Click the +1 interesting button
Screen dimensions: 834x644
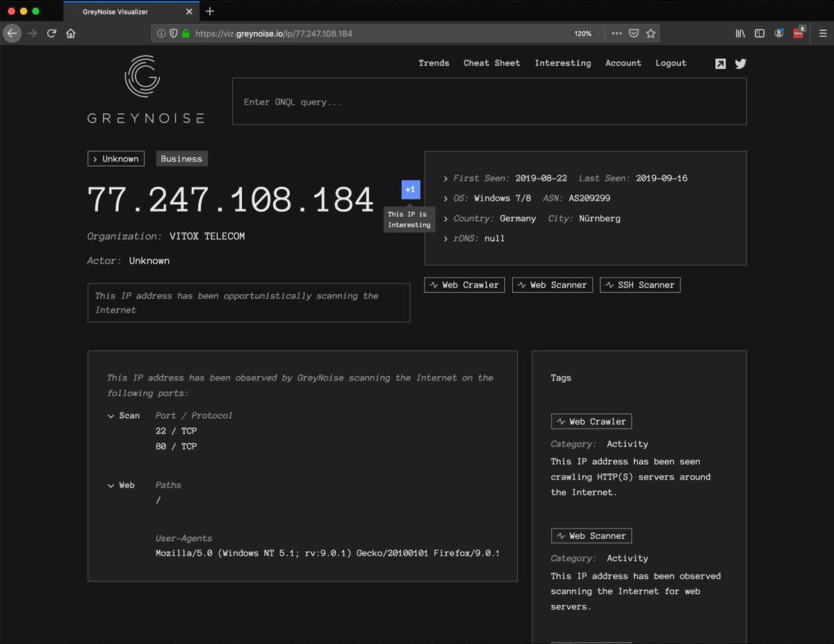click(411, 190)
